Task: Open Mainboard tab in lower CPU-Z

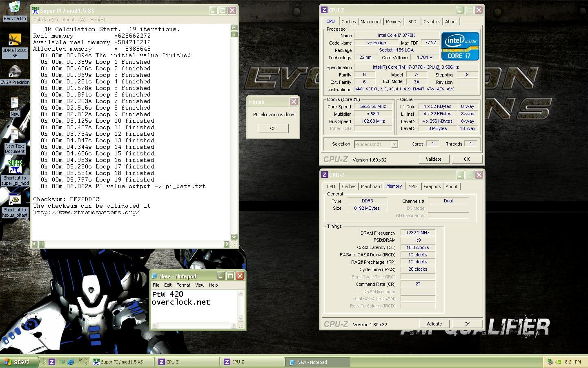Action: point(371,186)
